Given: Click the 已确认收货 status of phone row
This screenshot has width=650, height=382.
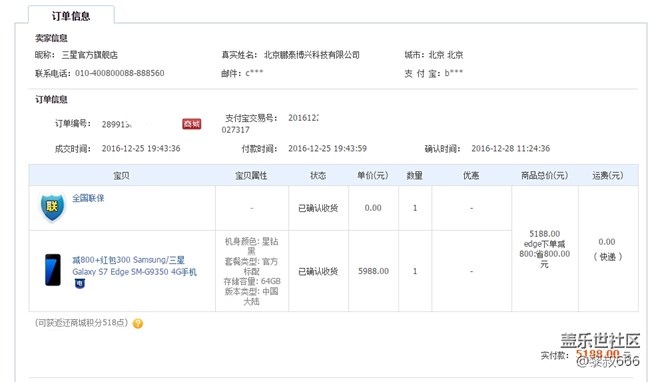Looking at the screenshot, I should 318,271.
